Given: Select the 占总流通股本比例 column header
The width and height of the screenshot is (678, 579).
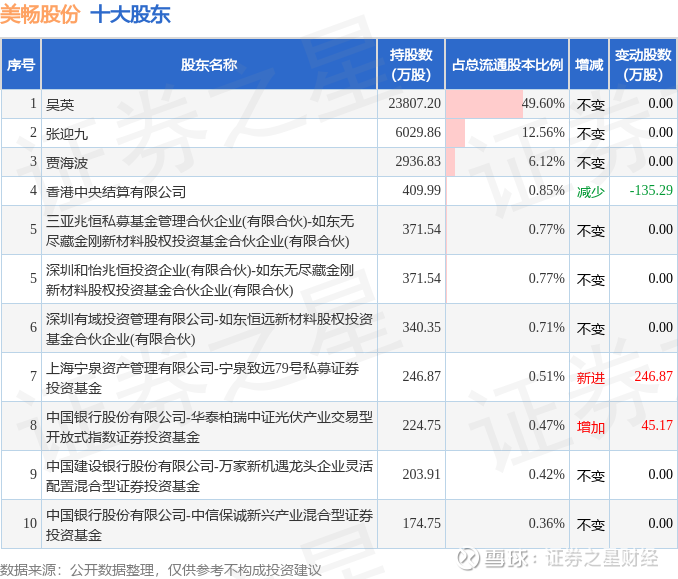Looking at the screenshot, I should [x=507, y=64].
